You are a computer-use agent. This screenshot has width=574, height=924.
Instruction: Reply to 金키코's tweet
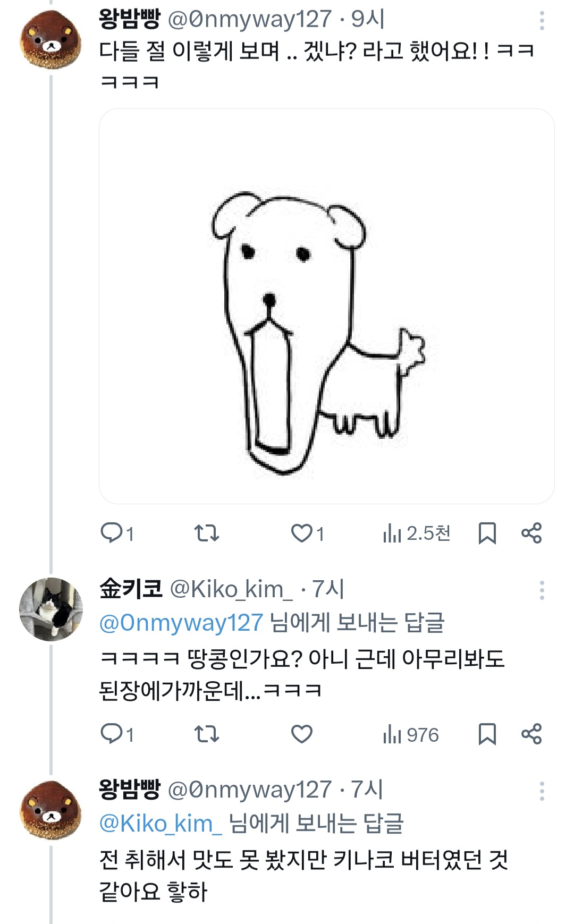[112, 734]
